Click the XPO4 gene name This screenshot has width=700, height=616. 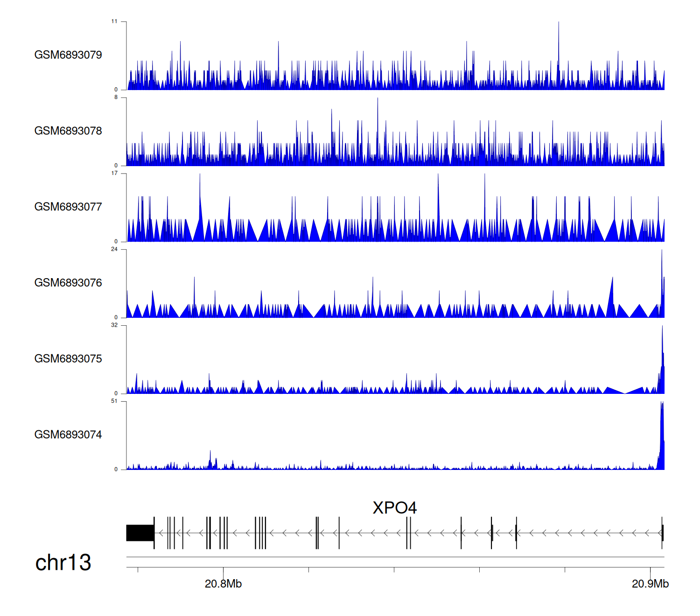pos(394,508)
